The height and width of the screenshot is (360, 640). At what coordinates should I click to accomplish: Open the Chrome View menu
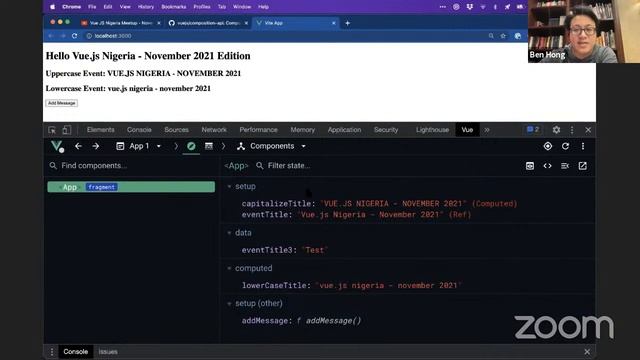click(125, 7)
